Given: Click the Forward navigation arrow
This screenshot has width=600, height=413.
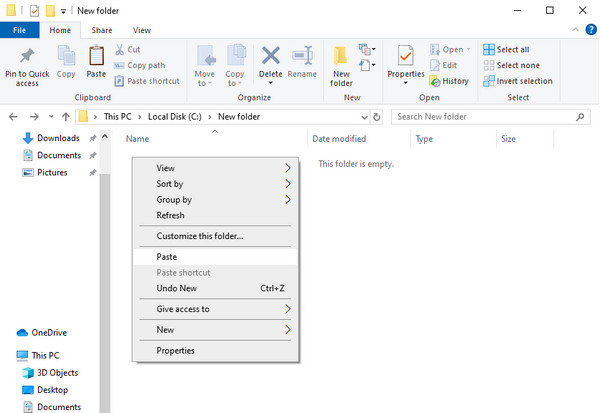Looking at the screenshot, I should (34, 117).
